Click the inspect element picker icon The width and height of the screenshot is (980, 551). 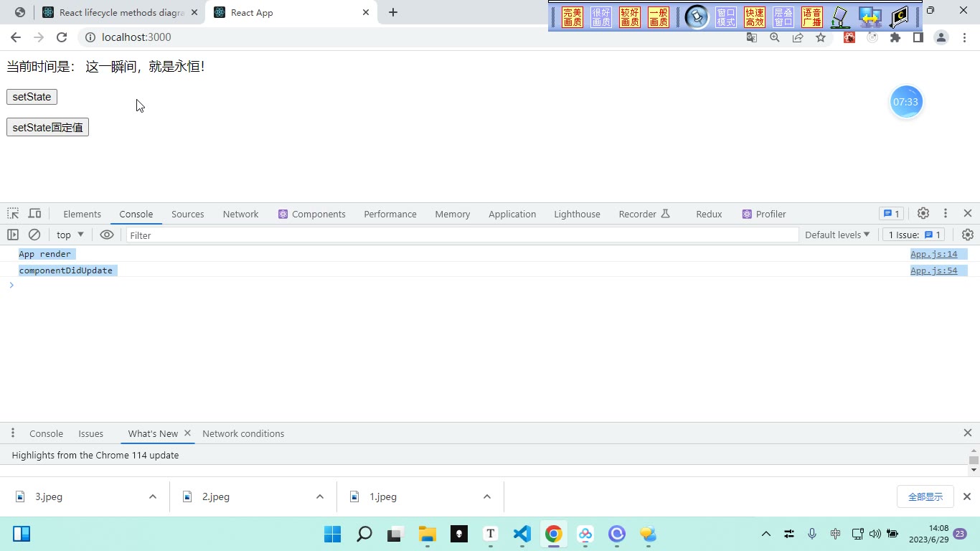tap(13, 214)
